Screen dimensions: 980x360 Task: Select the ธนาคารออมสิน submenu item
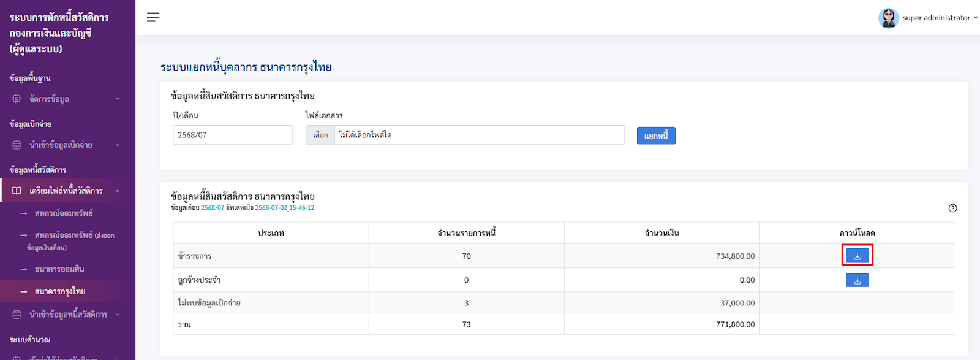click(x=59, y=269)
